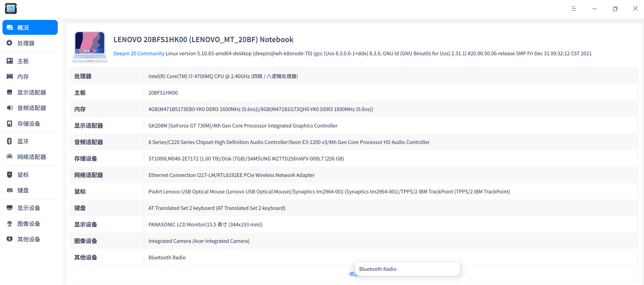
Task: Click the display adapter icon in sidebar
Action: click(x=9, y=92)
